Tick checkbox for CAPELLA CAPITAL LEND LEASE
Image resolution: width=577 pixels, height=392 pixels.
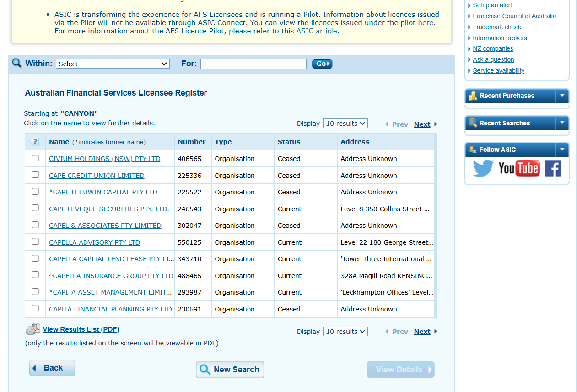(35, 258)
